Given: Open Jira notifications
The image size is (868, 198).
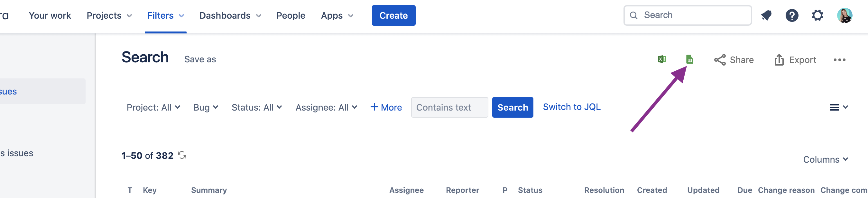Looking at the screenshot, I should pyautogui.click(x=767, y=15).
